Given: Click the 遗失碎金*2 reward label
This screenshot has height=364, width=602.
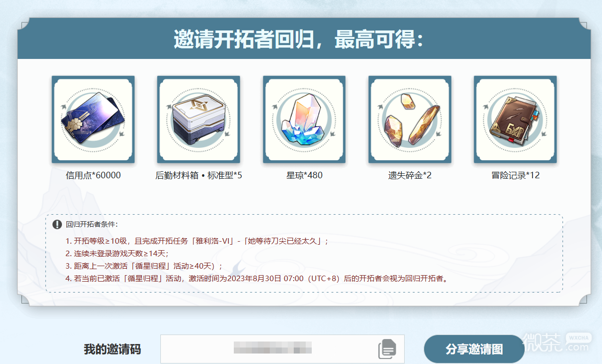Looking at the screenshot, I should click(x=410, y=175).
